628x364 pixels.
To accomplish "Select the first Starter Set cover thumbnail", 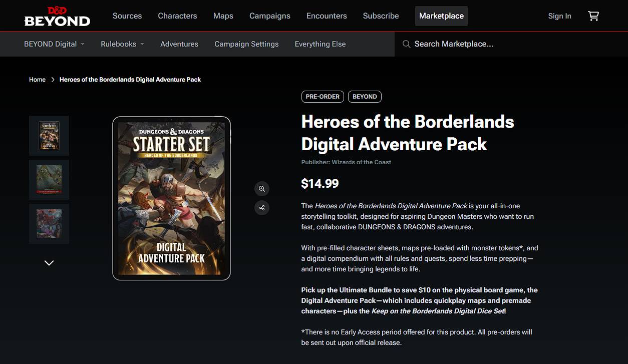I will pos(49,136).
